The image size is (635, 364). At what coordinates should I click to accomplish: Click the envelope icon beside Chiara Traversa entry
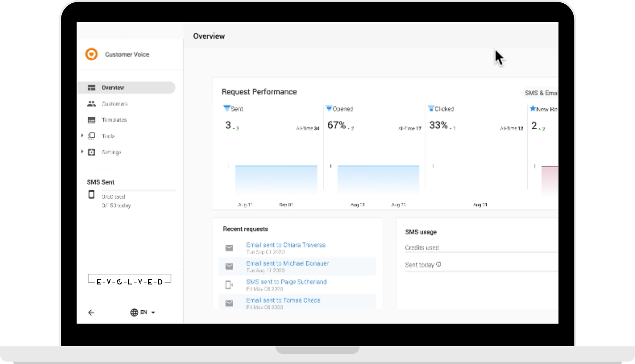[x=229, y=248]
